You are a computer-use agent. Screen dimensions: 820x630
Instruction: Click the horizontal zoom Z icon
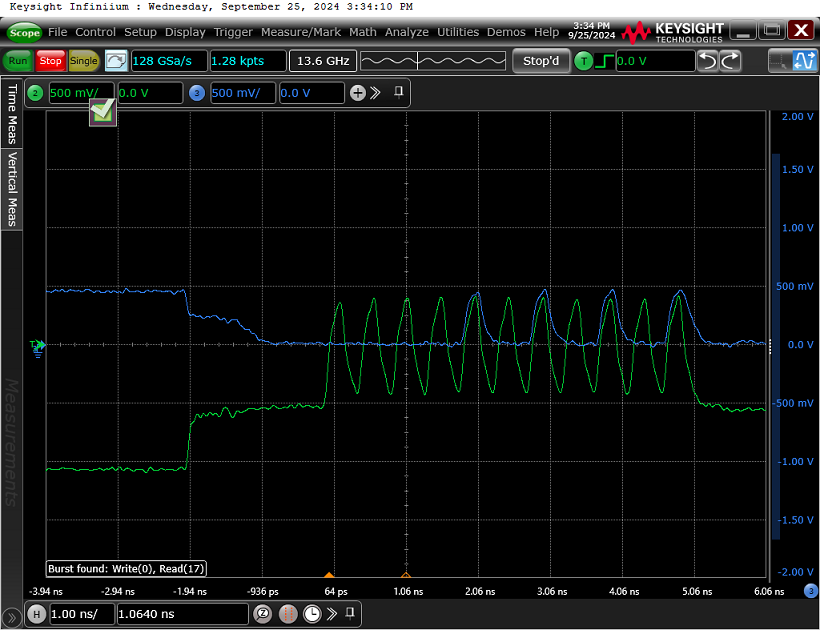click(x=263, y=614)
